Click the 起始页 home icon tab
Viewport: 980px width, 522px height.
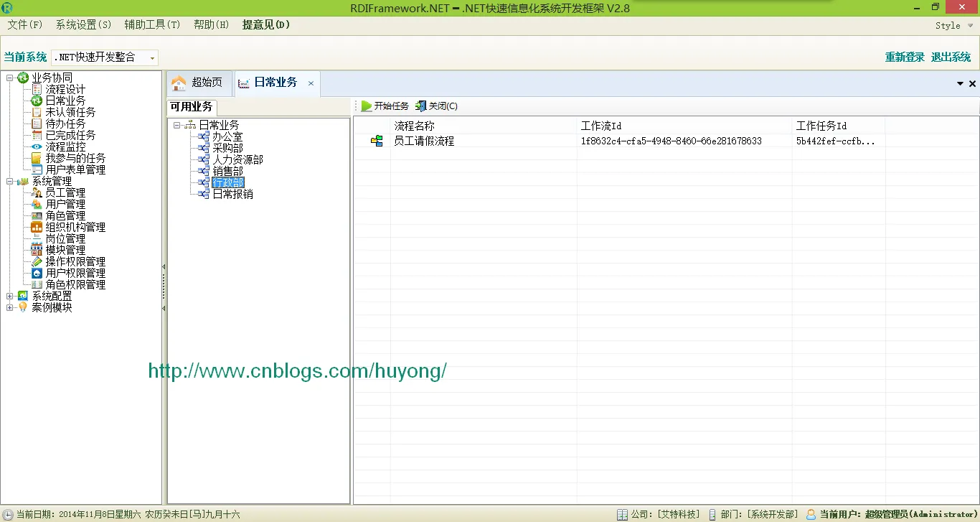click(179, 83)
